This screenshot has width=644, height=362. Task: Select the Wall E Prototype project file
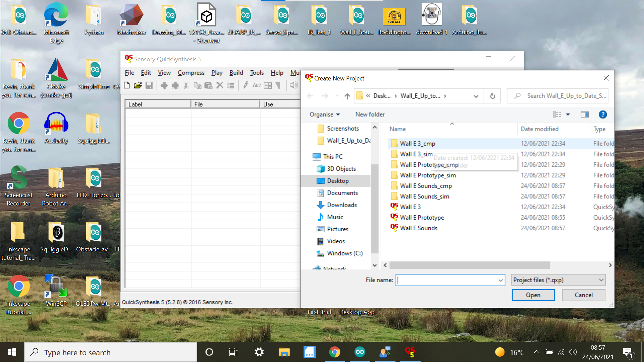(422, 217)
